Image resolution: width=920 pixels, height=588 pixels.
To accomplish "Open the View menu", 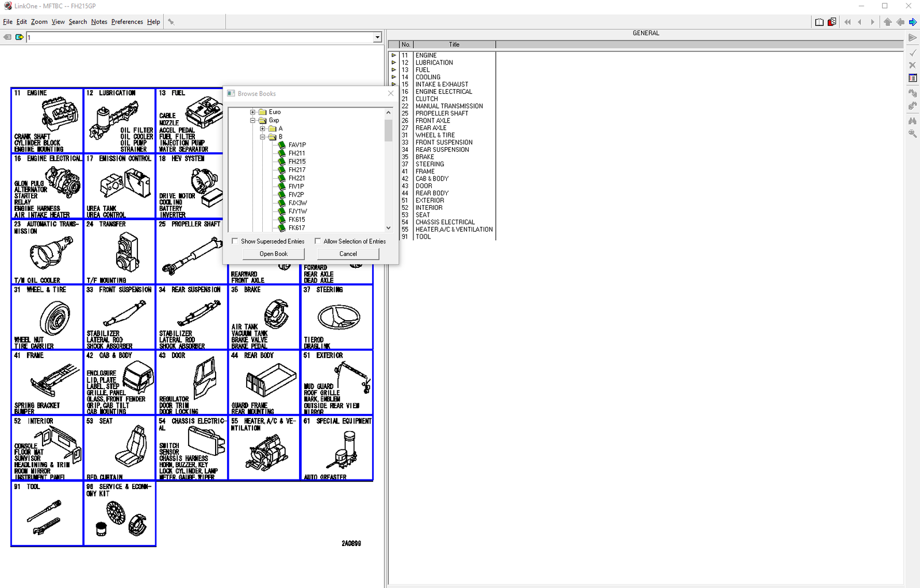I will (58, 22).
